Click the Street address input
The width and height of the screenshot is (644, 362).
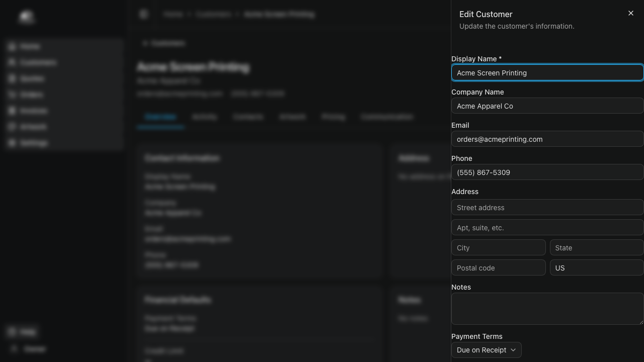click(x=547, y=208)
